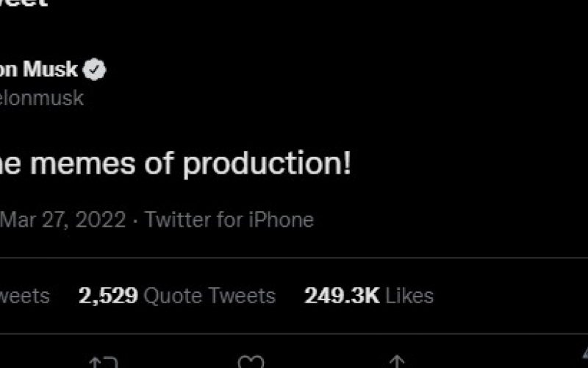
Task: Click the Twitter for iPhone source link
Action: point(229,219)
